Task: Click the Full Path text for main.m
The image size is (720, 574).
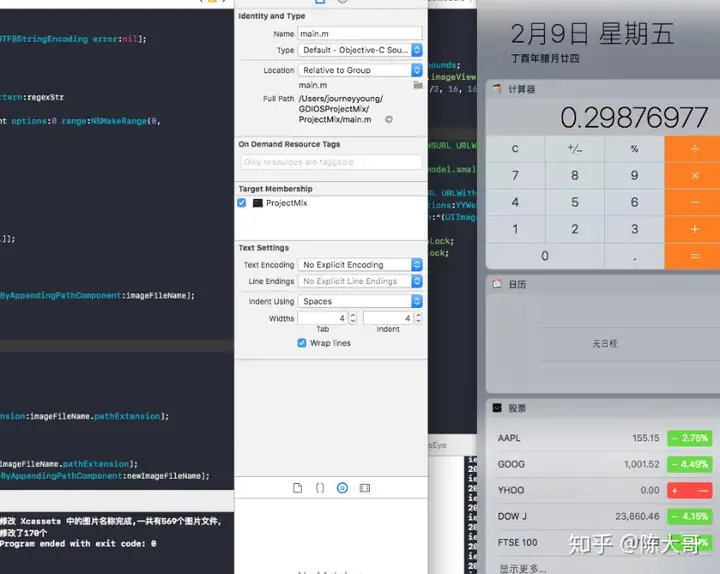Action: coord(341,109)
